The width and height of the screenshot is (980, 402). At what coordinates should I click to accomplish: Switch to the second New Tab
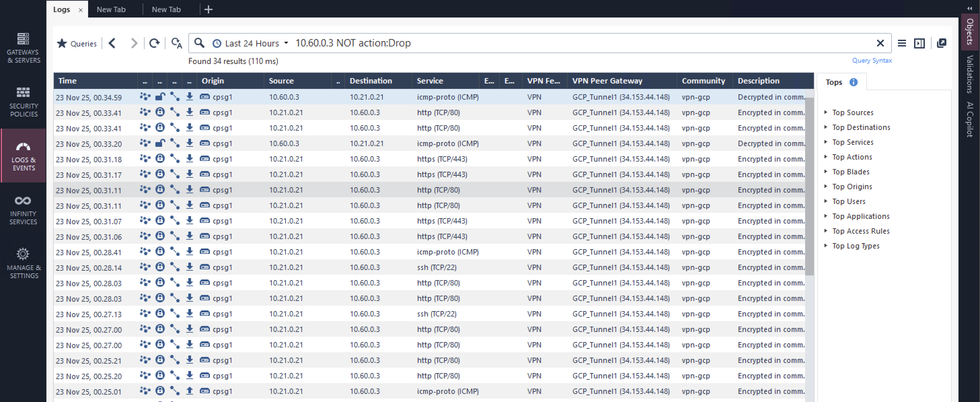tap(166, 9)
